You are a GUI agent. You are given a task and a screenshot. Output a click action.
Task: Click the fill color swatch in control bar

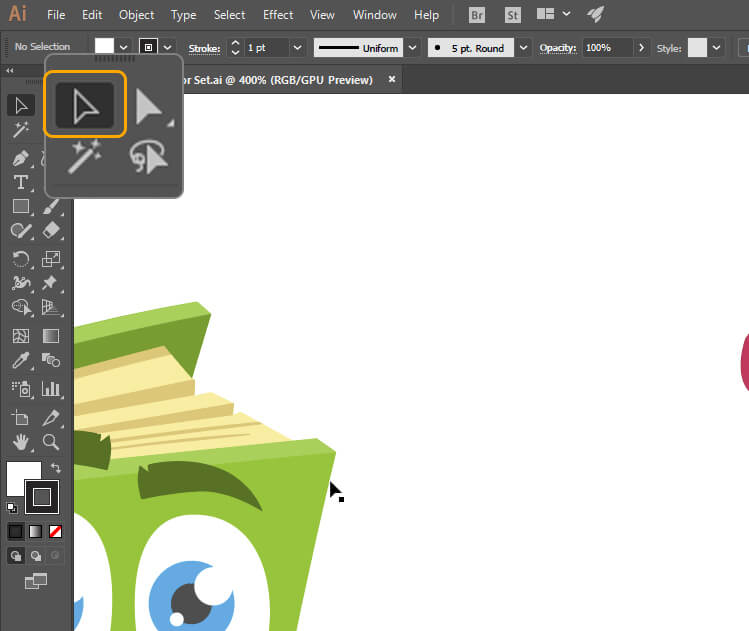[104, 47]
